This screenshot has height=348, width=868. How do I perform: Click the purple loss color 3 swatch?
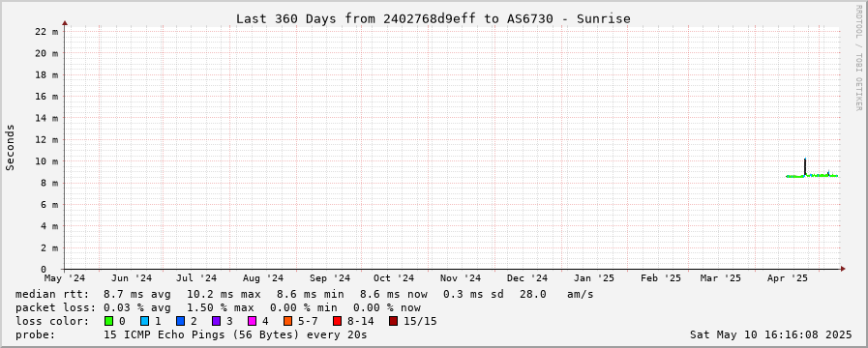[x=216, y=321]
